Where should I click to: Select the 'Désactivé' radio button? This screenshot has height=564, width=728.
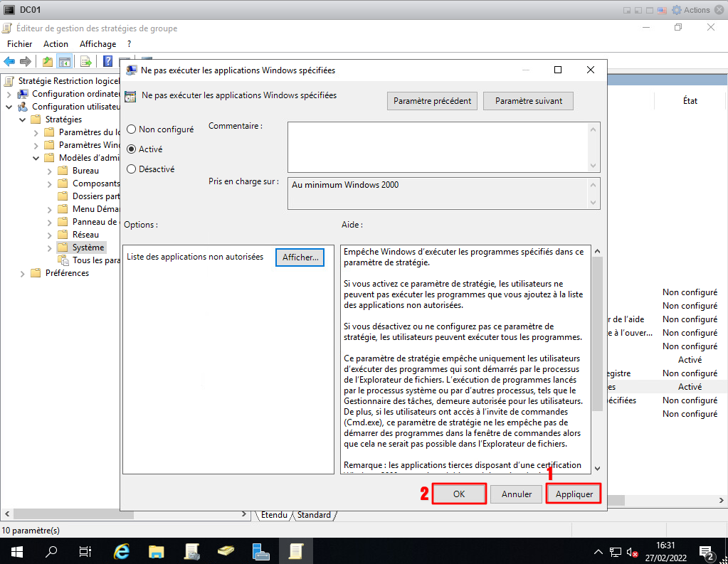click(131, 169)
